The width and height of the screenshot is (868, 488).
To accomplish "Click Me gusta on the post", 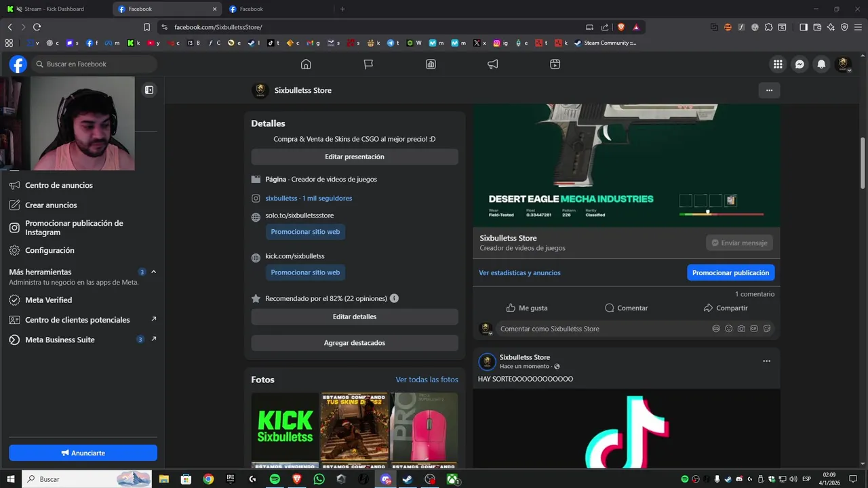I will 527,308.
